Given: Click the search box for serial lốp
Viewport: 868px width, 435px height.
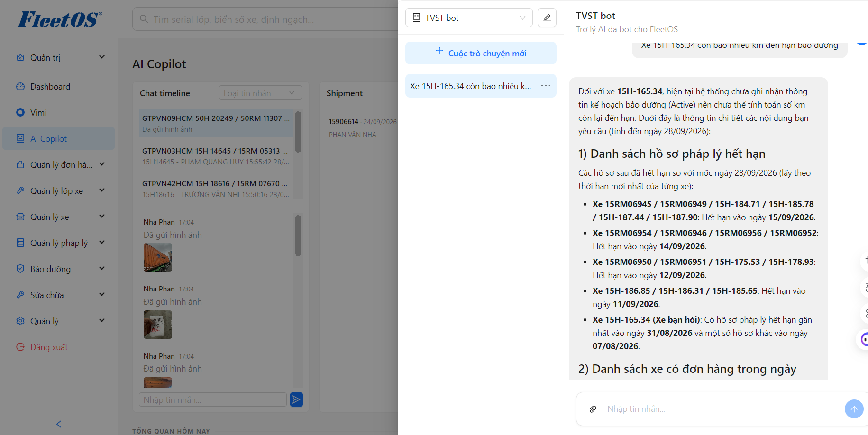Looking at the screenshot, I should (x=265, y=19).
